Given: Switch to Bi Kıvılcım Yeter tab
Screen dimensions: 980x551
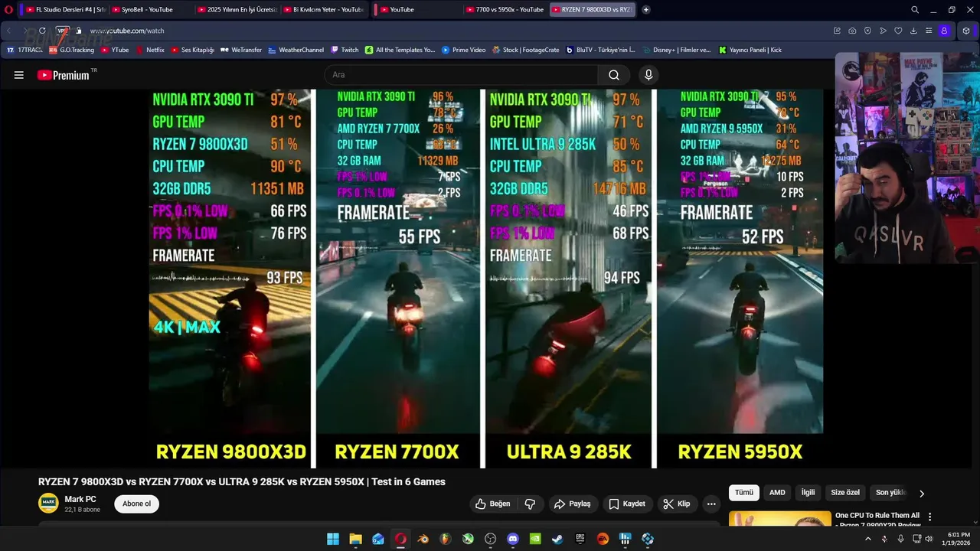Looking at the screenshot, I should [x=324, y=10].
